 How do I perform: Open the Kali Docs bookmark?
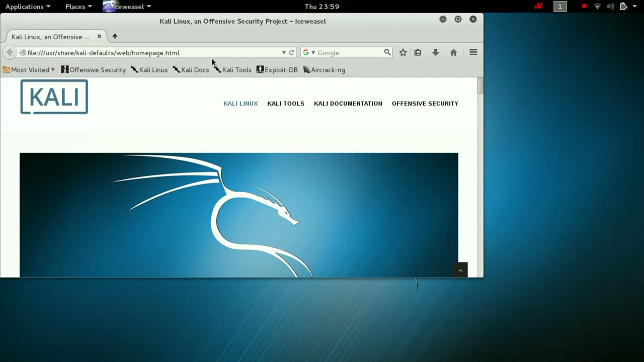coord(191,70)
